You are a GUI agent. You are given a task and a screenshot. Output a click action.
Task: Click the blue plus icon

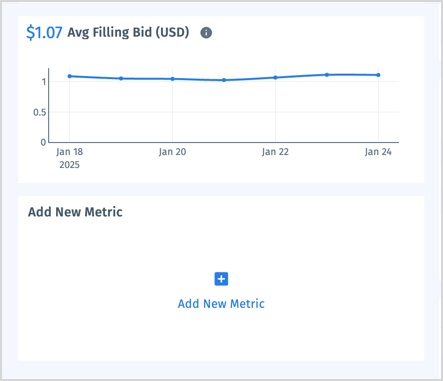[221, 279]
